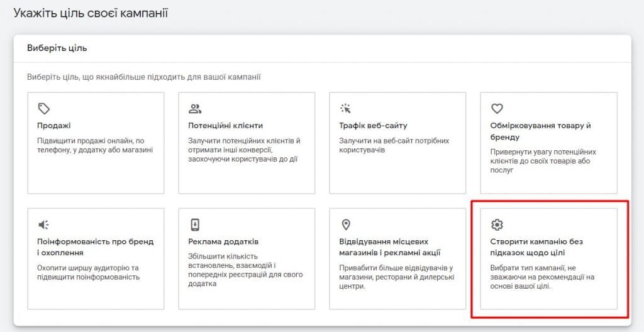The width and height of the screenshot is (644, 332).
Task: Click the Виберіть ціль section header
Action: (57, 48)
